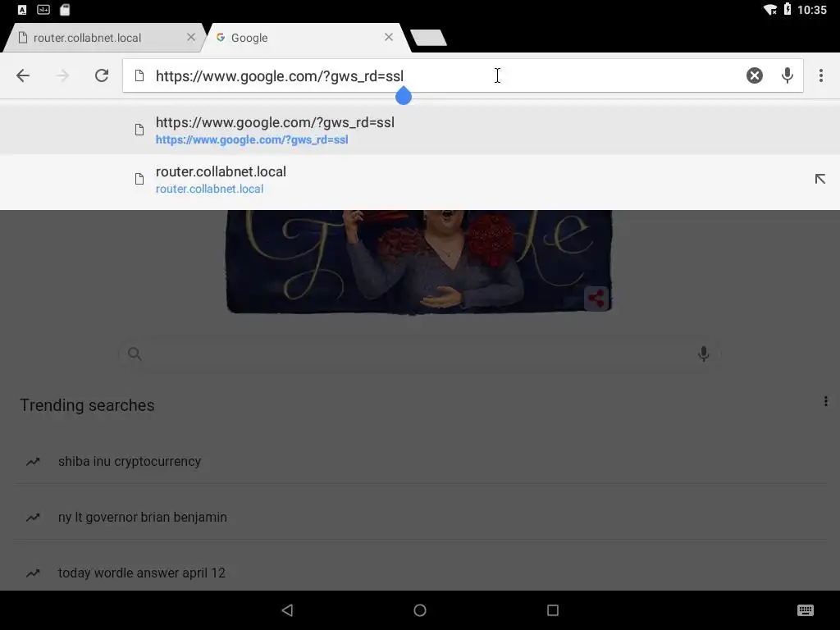Open Chrome's three-dot overflow menu

(820, 75)
